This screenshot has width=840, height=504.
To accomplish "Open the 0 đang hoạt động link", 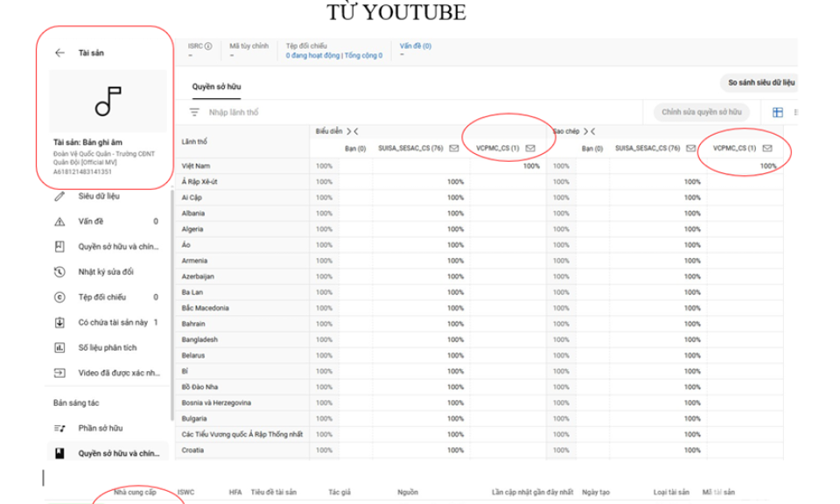I will coord(312,56).
